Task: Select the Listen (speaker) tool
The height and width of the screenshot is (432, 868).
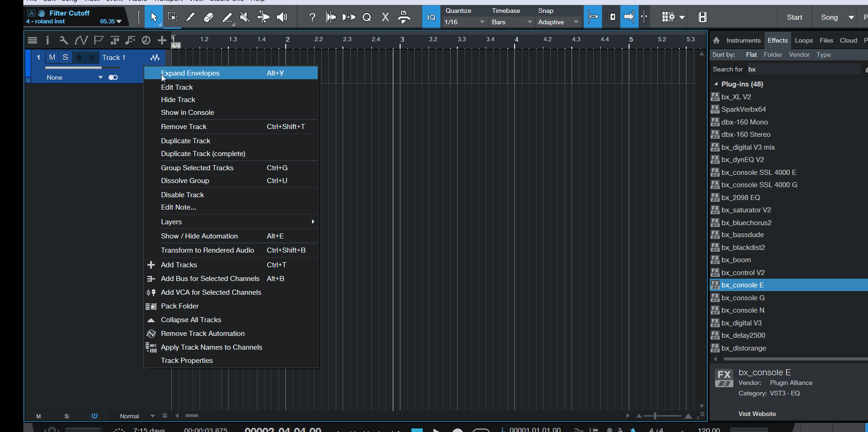Action: pyautogui.click(x=282, y=17)
